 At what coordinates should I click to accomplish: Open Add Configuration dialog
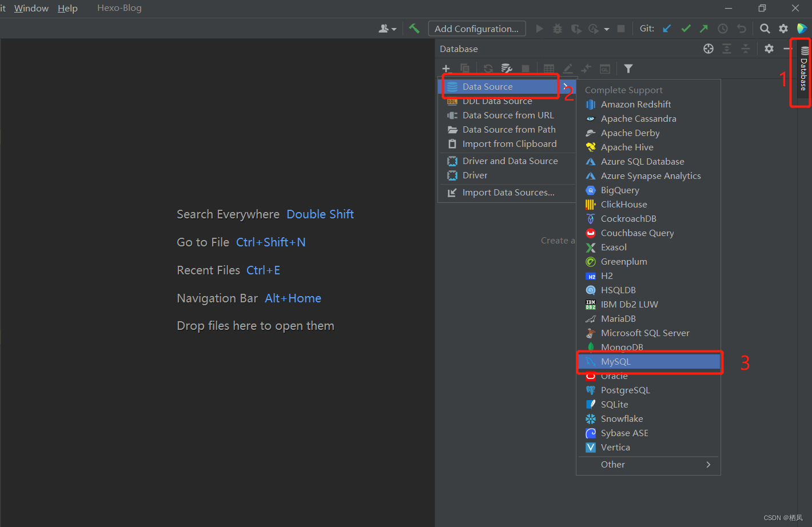pos(477,29)
